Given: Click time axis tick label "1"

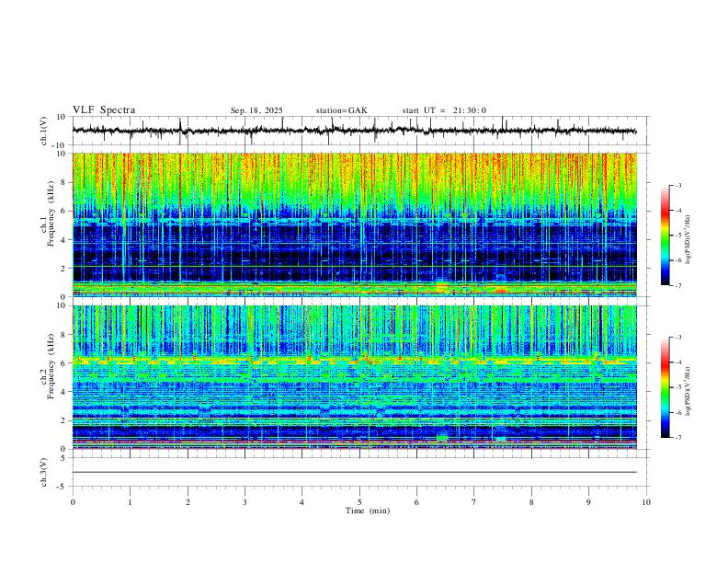Looking at the screenshot, I should (x=130, y=502).
